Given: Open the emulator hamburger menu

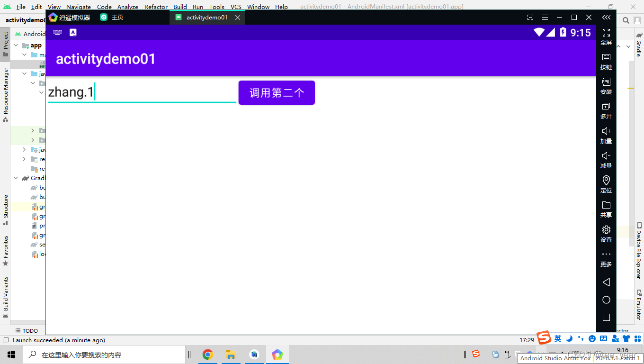Looking at the screenshot, I should coord(545,17).
